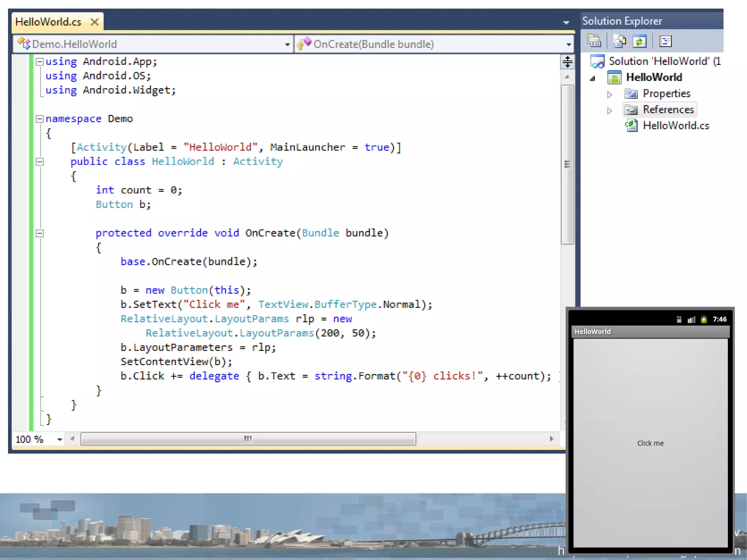Collapse the using directives region

click(x=40, y=62)
